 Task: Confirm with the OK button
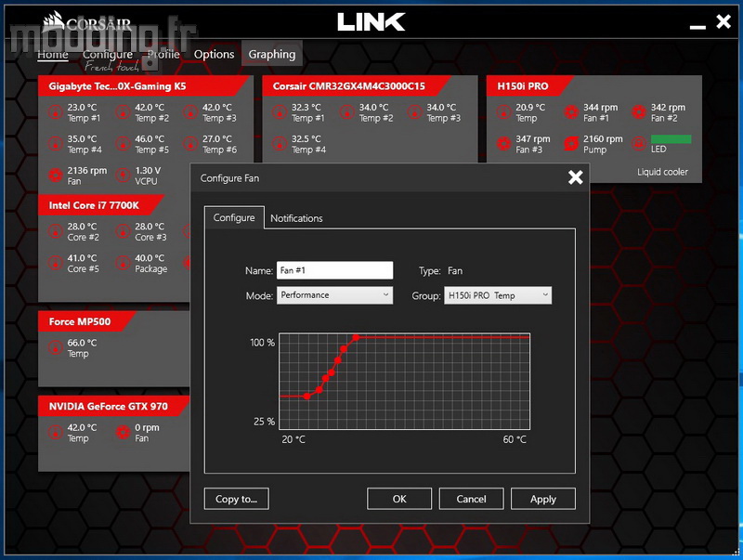click(x=399, y=499)
